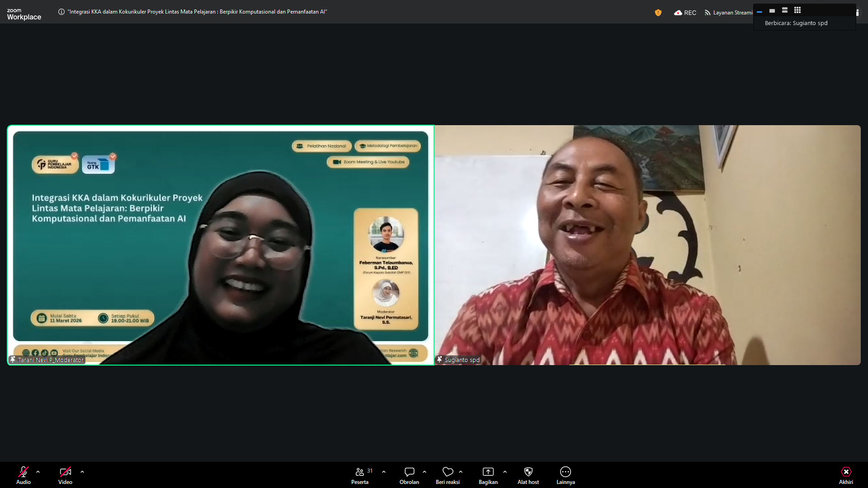Select the minimized strip view icon
868x488 pixels.
(759, 11)
